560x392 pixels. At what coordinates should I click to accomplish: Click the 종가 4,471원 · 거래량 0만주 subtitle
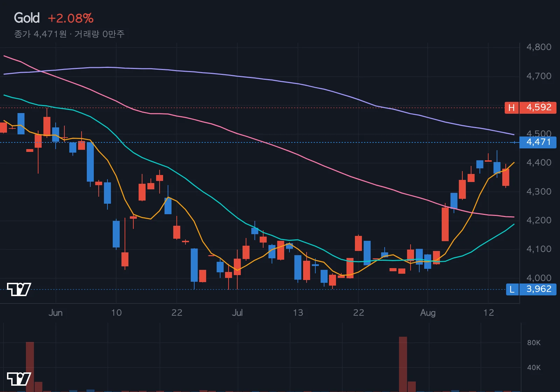(69, 34)
